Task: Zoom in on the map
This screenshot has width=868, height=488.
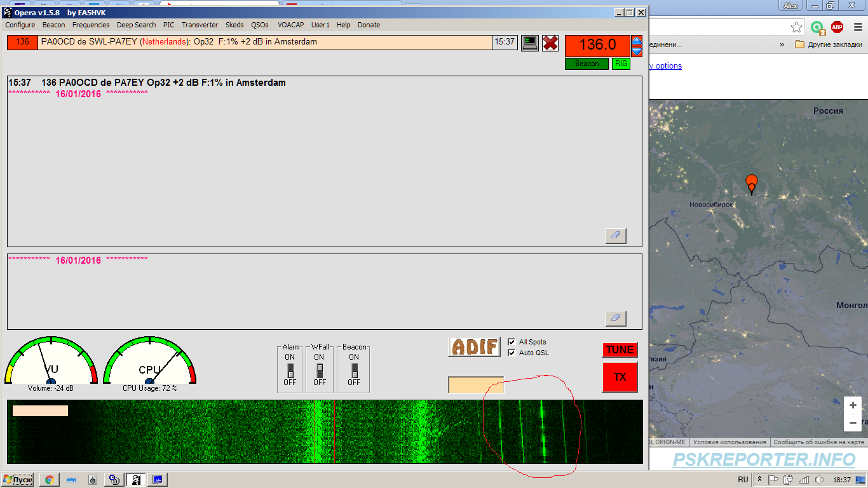Action: tap(853, 405)
